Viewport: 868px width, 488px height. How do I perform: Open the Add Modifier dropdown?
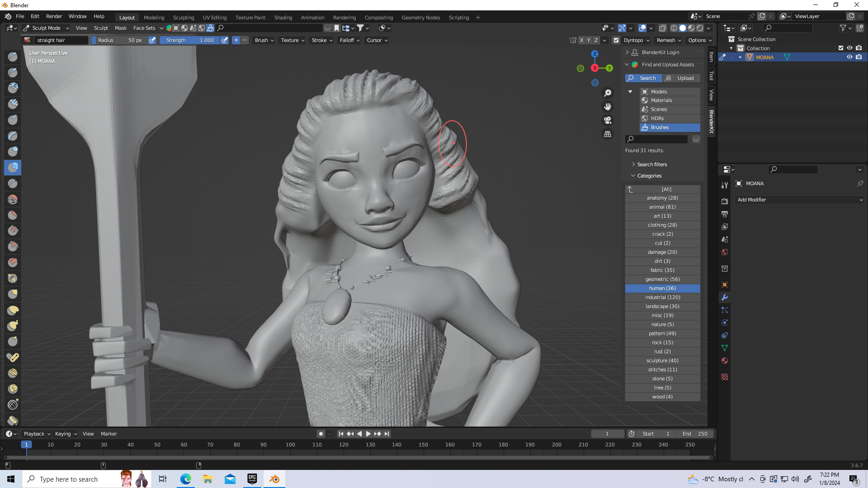pos(799,200)
